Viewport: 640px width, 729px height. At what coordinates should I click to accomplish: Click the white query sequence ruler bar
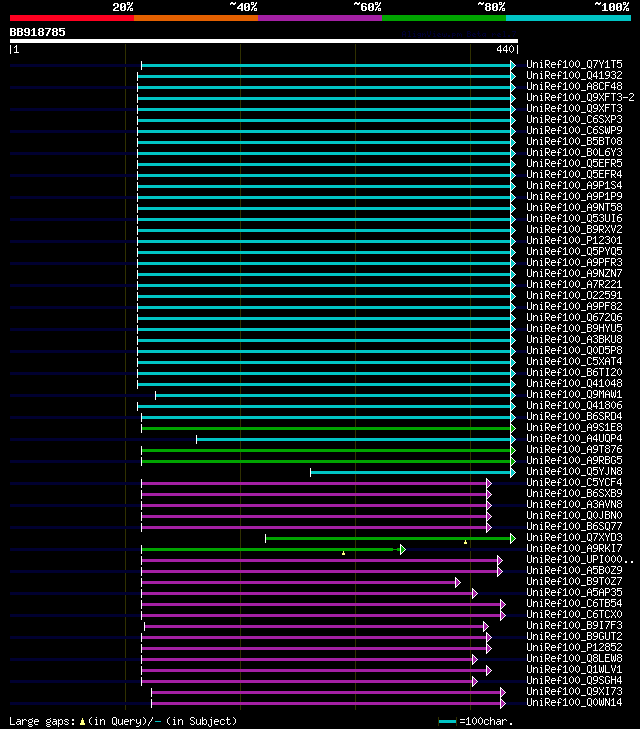pos(264,41)
